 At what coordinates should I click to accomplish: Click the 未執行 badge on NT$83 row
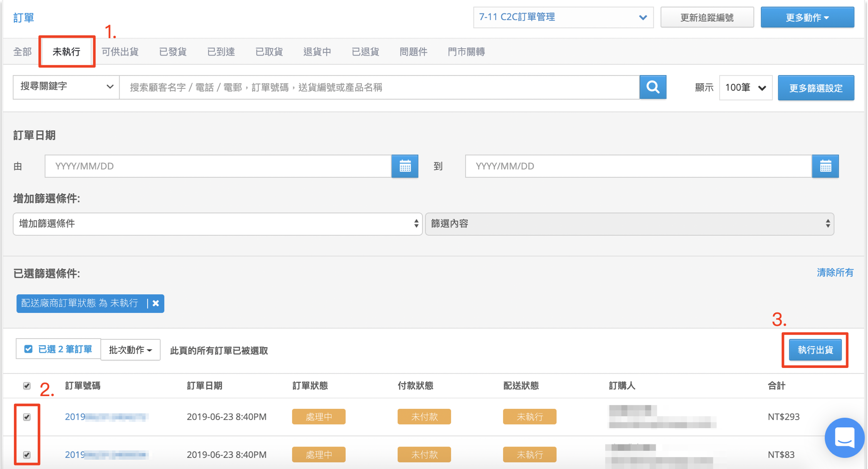pyautogui.click(x=530, y=454)
